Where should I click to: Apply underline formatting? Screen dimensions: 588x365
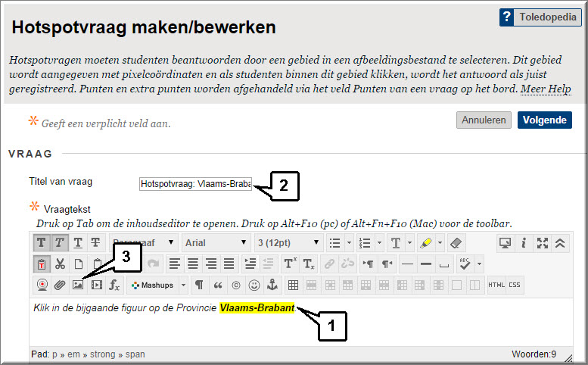pos(78,243)
